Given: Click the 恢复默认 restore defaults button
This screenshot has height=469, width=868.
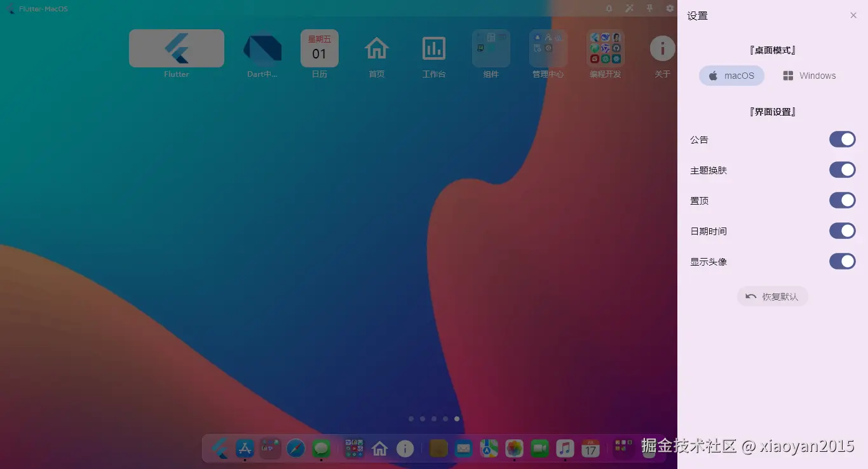Looking at the screenshot, I should pos(773,296).
